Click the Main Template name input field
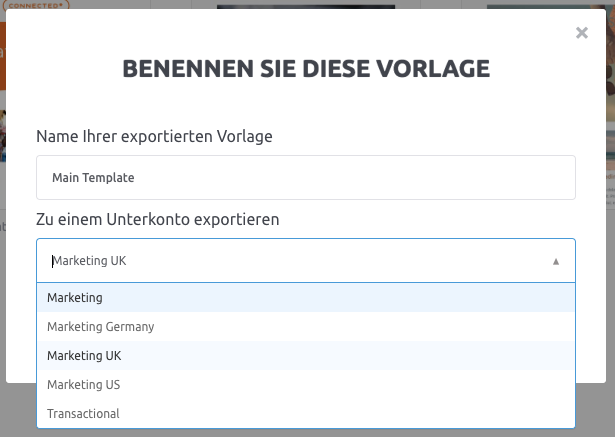615x437 pixels. pos(306,177)
